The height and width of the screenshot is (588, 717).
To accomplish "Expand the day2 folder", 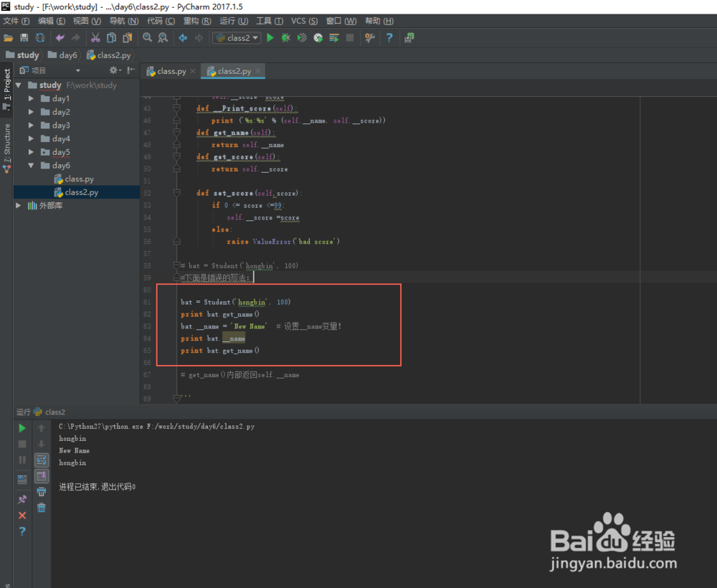I will [x=31, y=112].
